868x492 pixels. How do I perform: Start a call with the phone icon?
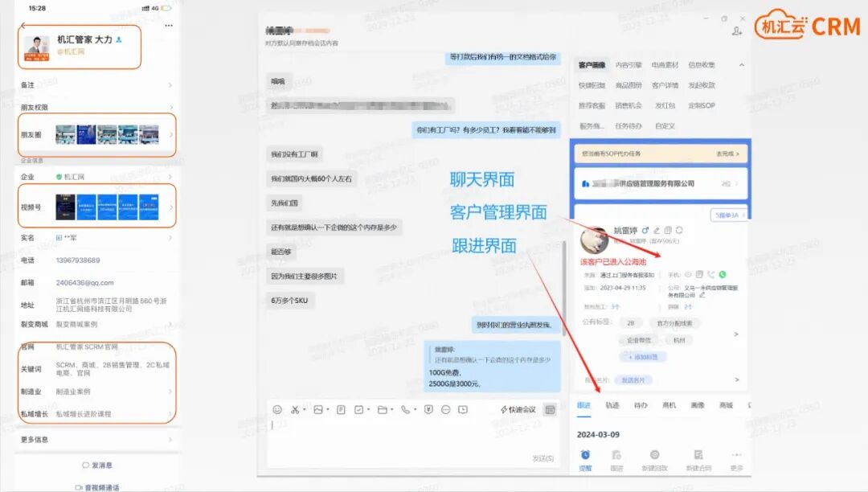click(406, 409)
